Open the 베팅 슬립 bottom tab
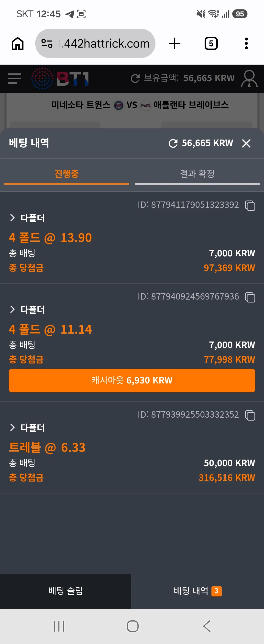 click(66, 591)
